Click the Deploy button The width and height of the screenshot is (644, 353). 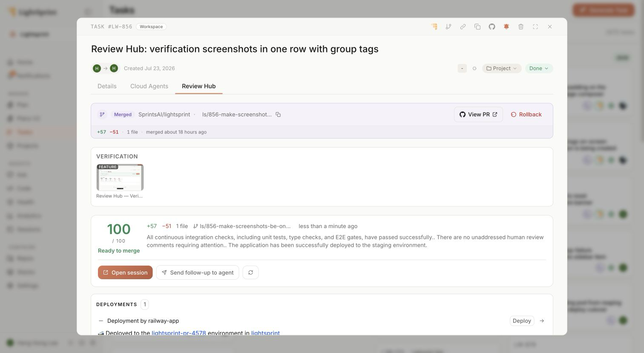pyautogui.click(x=522, y=321)
